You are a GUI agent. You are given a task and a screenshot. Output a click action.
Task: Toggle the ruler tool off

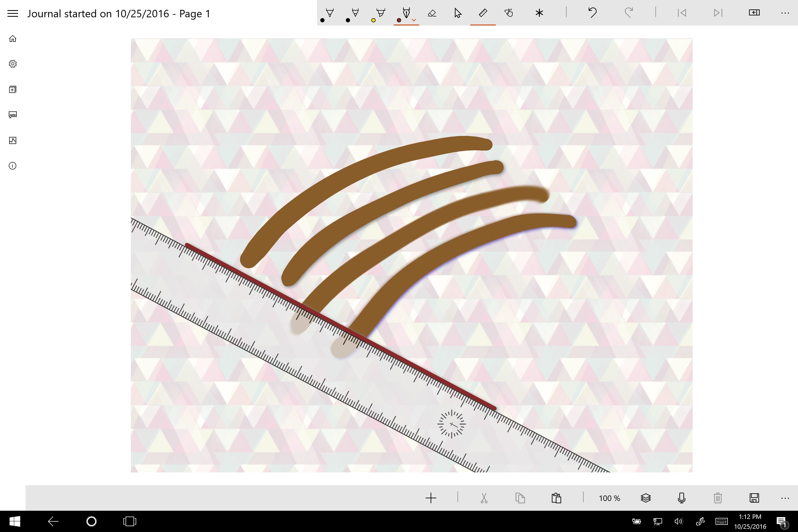pyautogui.click(x=483, y=13)
